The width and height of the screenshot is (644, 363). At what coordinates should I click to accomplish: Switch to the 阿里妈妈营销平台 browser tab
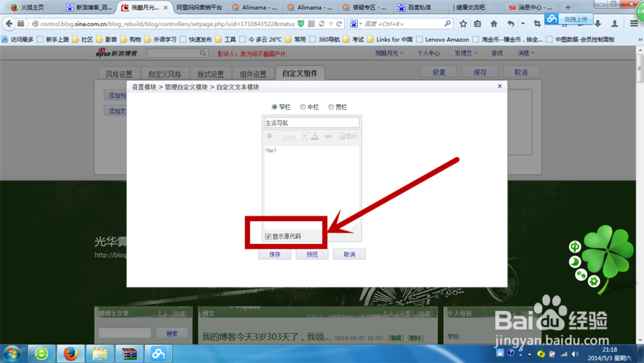(199, 7)
